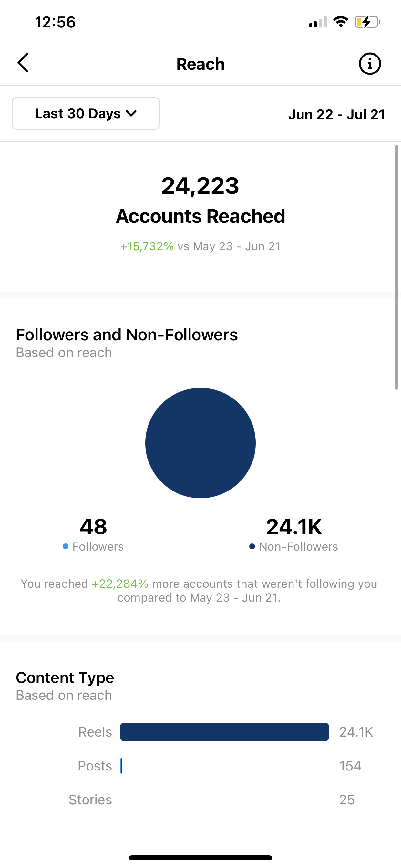This screenshot has width=401, height=868.
Task: Open the Last 30 Days dropdown
Action: pyautogui.click(x=86, y=114)
